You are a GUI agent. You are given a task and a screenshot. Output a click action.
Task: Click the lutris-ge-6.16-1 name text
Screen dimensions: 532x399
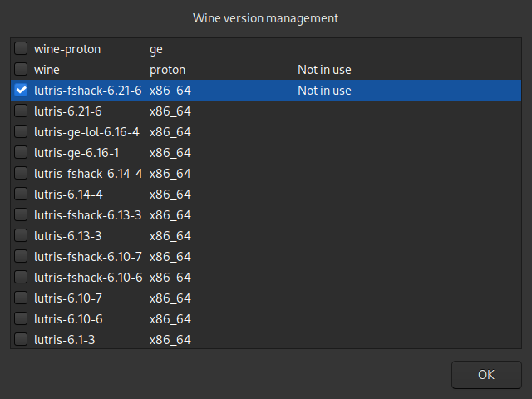click(x=76, y=153)
